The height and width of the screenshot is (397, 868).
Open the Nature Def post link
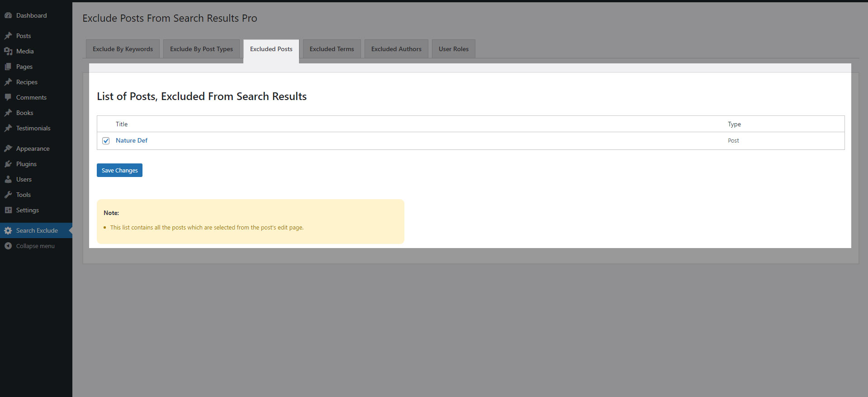(x=132, y=140)
